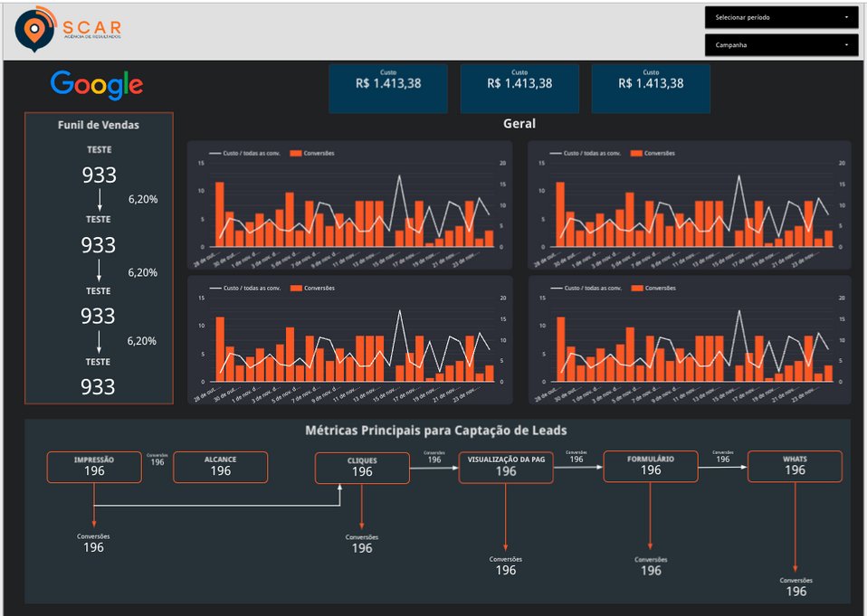Open the Campanha filter dropdown
The width and height of the screenshot is (867, 616).
click(x=781, y=44)
